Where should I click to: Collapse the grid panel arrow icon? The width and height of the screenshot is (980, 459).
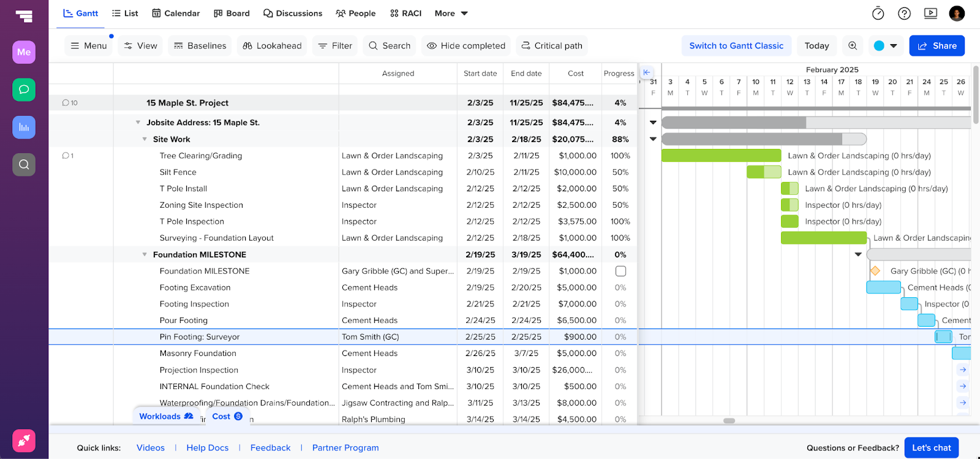[x=647, y=72]
